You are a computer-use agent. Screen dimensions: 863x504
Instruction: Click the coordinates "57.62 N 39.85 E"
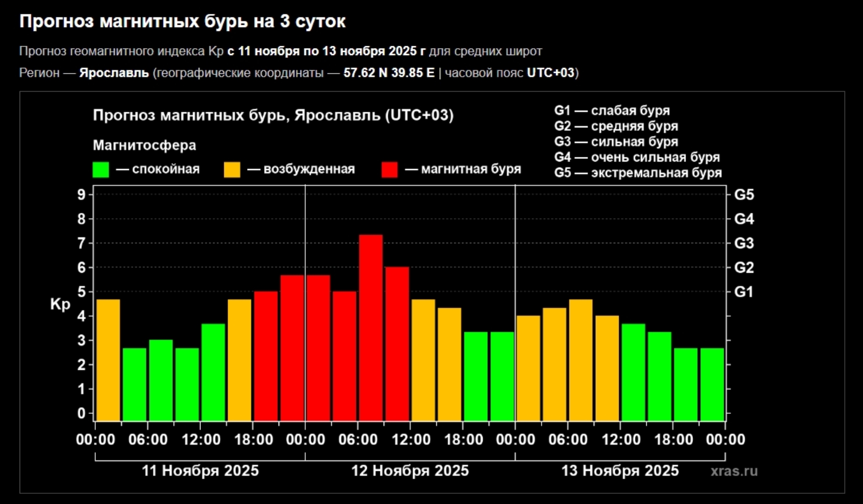pyautogui.click(x=389, y=73)
